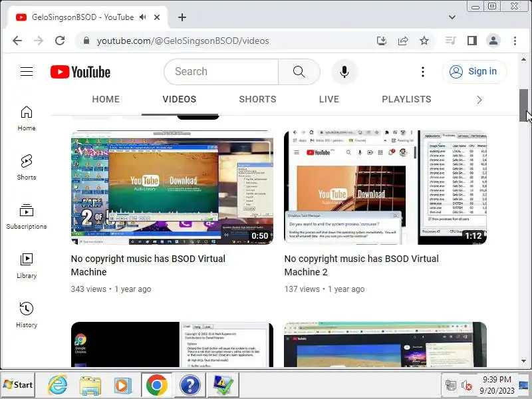Toggle the Chrome side panel
The width and height of the screenshot is (532, 399).
click(472, 41)
